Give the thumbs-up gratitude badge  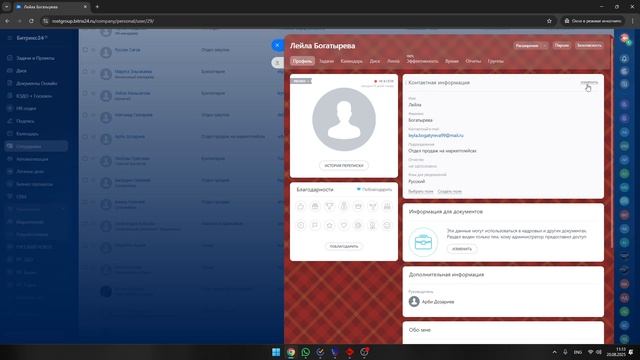(301, 206)
